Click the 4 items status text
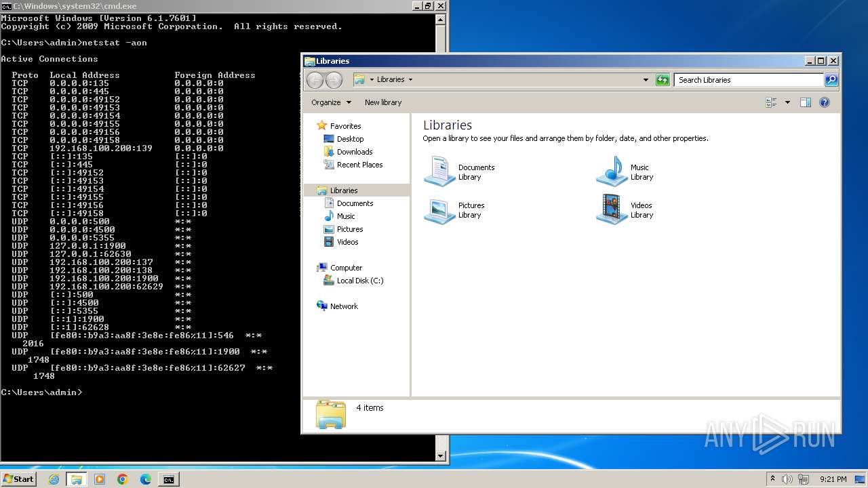 [x=370, y=407]
